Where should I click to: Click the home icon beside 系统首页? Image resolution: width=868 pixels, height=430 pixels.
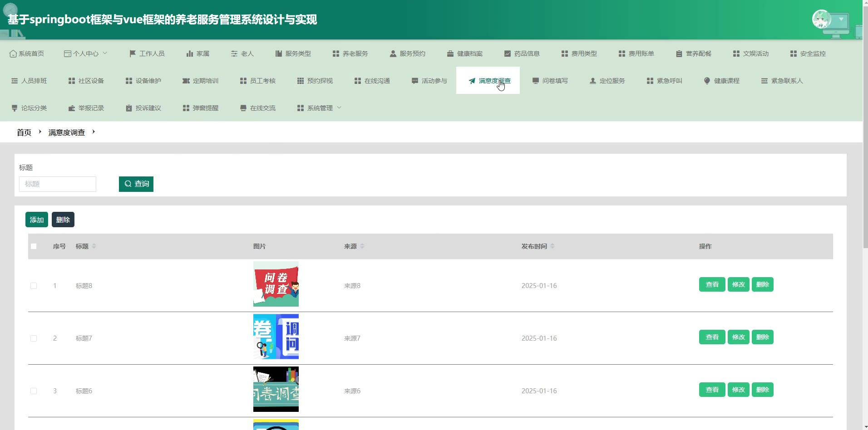[13, 54]
